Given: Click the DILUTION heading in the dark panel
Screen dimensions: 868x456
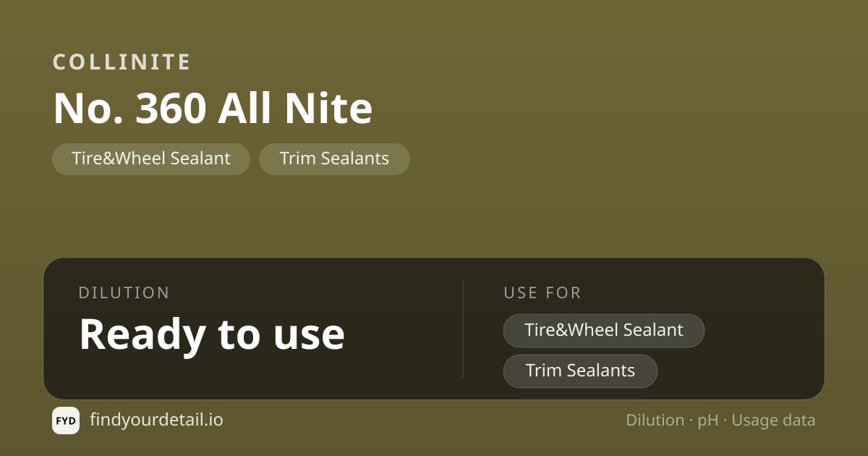Looking at the screenshot, I should coord(124,292).
